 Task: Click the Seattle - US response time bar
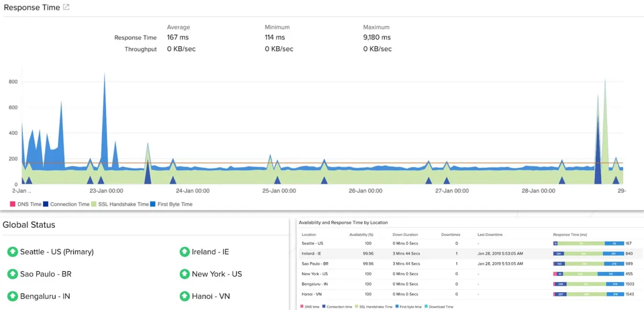pyautogui.click(x=588, y=243)
